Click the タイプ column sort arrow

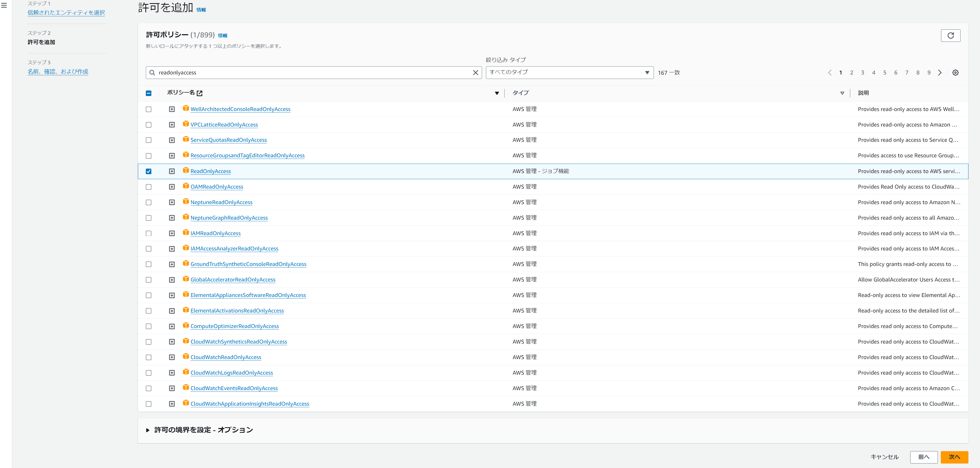coord(842,93)
